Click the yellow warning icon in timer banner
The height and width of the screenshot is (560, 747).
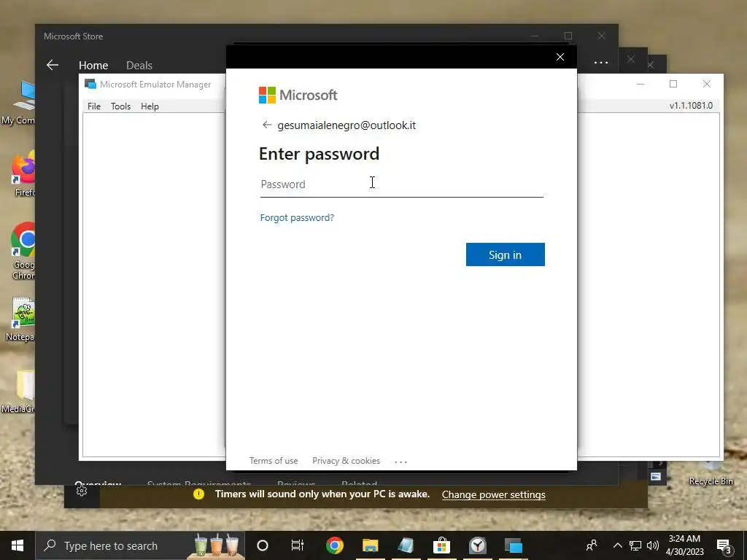[x=198, y=494]
